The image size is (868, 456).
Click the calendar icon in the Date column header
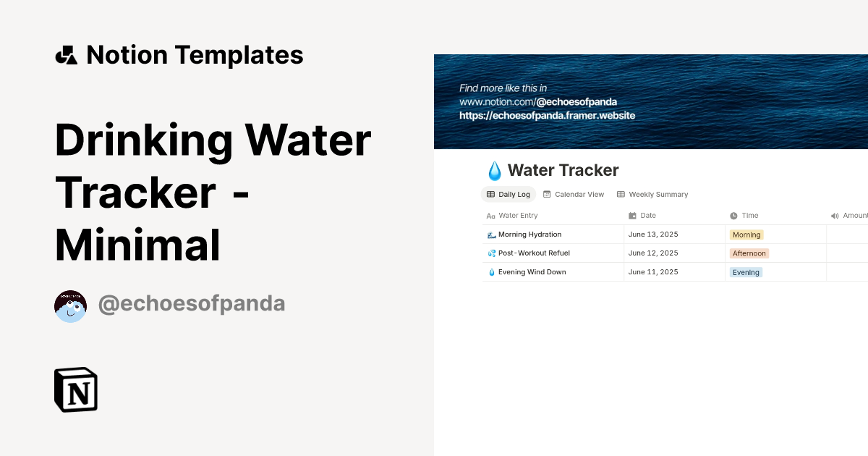point(631,215)
